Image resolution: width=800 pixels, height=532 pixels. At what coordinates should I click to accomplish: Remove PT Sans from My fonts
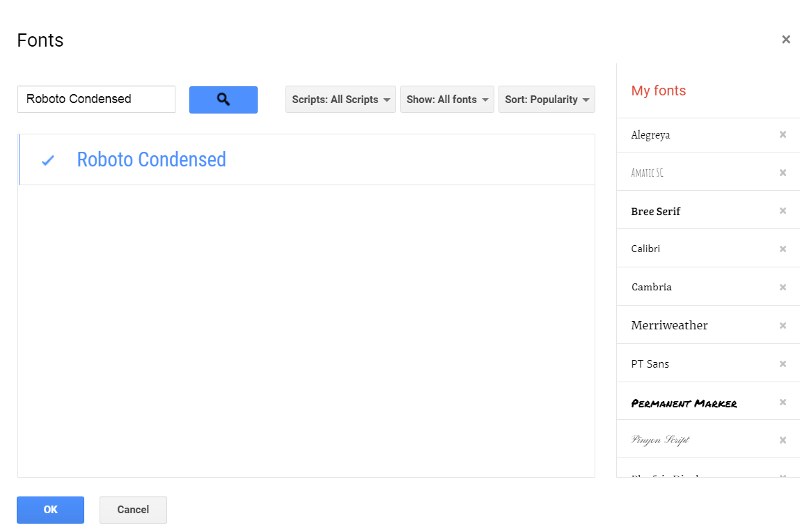pyautogui.click(x=783, y=364)
